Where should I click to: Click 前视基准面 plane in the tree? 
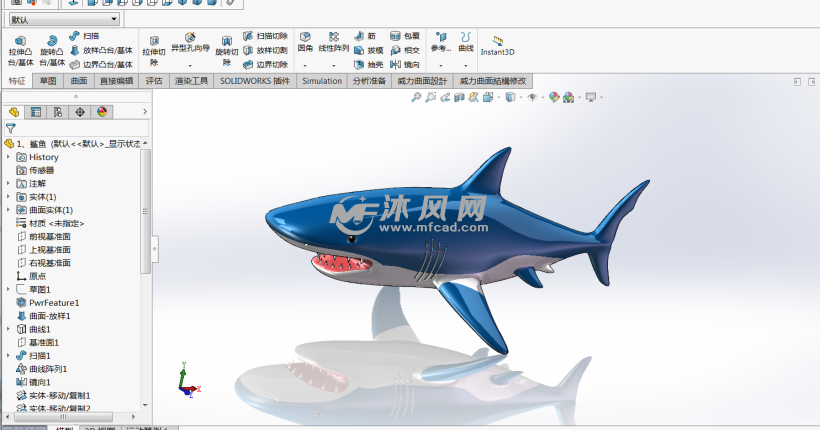49,236
